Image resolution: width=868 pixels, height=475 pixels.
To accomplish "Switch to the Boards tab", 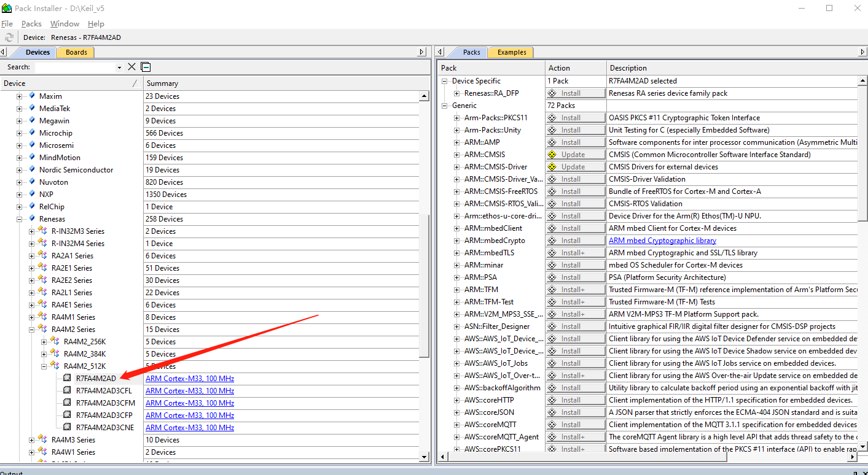I will (x=76, y=52).
